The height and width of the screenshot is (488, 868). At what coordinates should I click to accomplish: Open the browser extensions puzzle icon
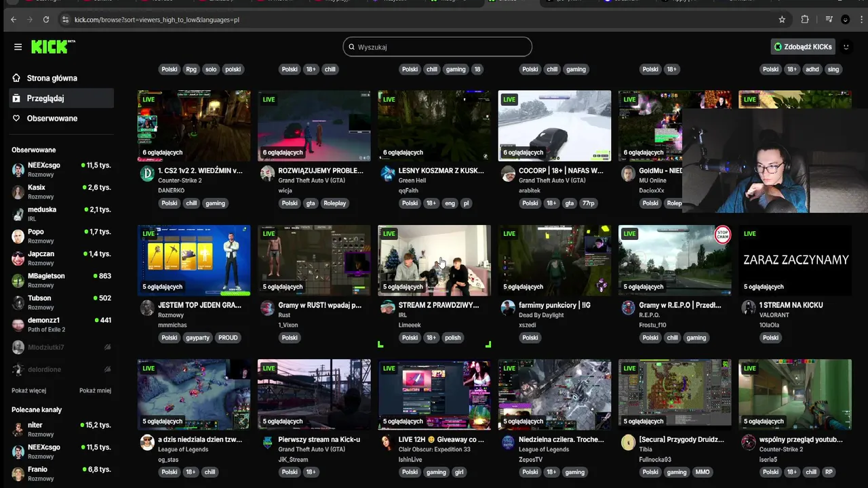coord(805,20)
